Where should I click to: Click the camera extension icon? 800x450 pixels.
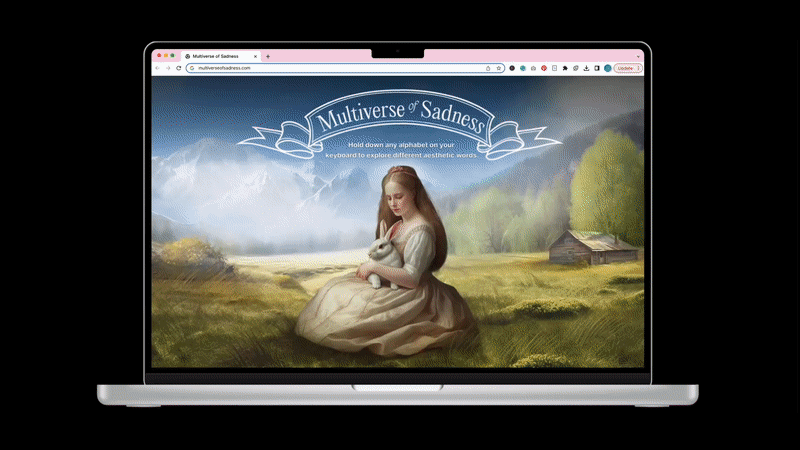(533, 68)
